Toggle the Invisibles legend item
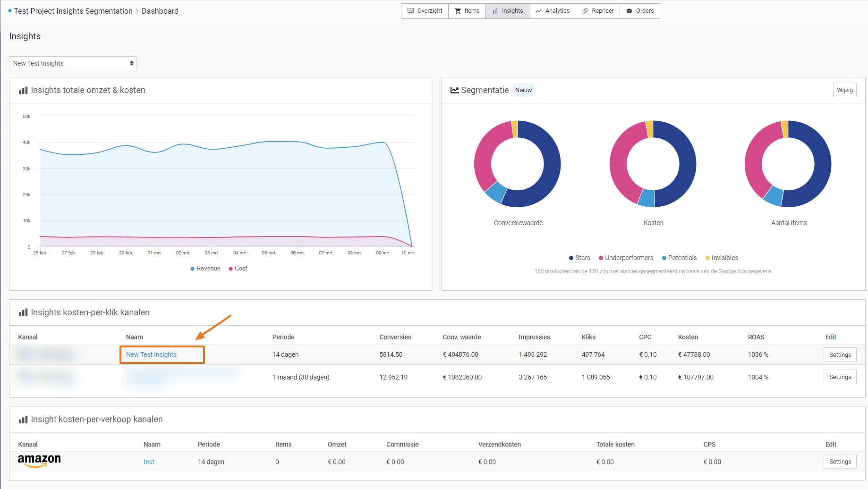Viewport: 868px width, 489px height. pyautogui.click(x=722, y=258)
